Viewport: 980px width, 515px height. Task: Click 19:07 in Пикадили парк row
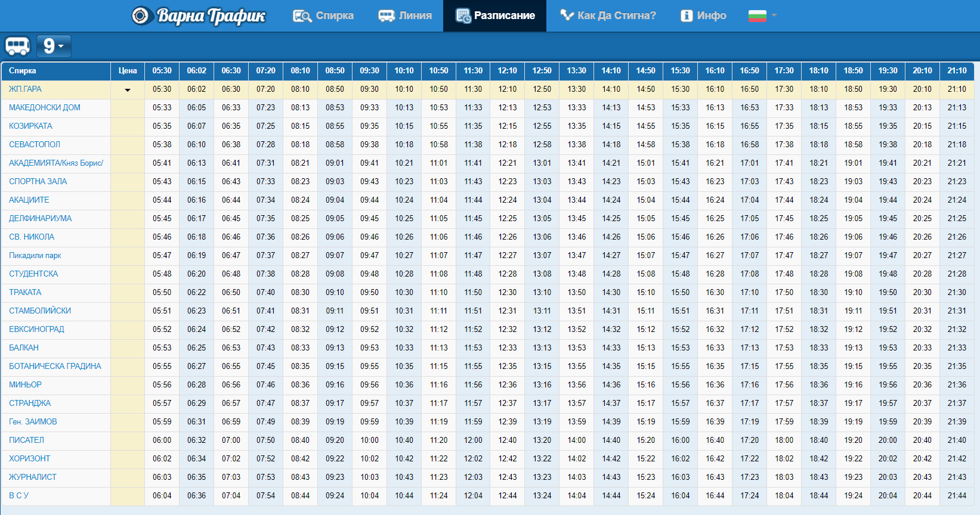pyautogui.click(x=853, y=255)
